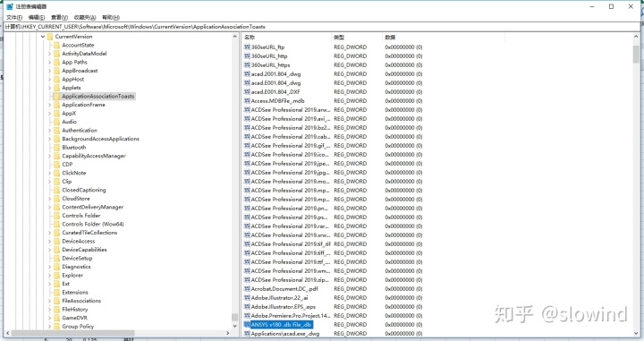
Task: Select the DeviceCapabilities key
Action: (x=84, y=250)
